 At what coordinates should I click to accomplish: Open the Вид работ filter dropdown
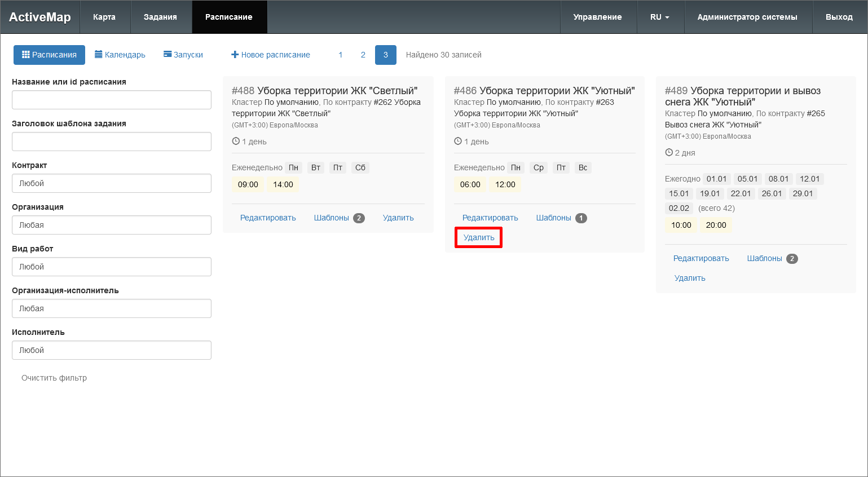[x=112, y=267]
